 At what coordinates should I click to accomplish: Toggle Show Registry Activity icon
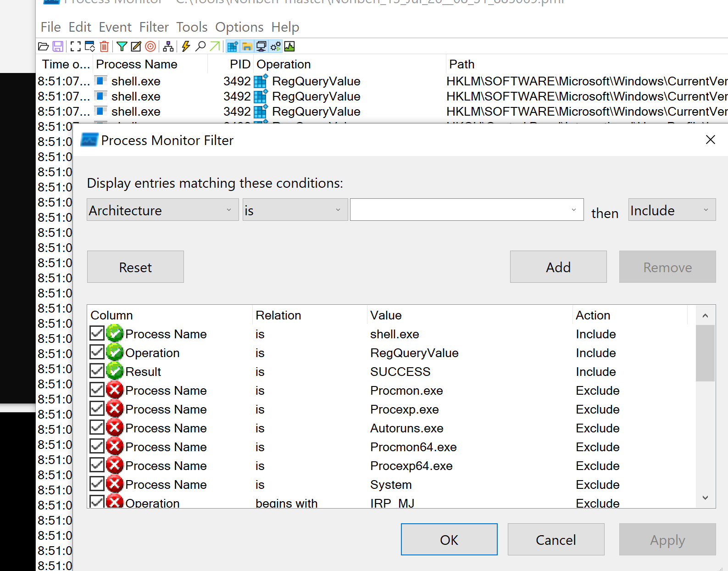[x=233, y=46]
